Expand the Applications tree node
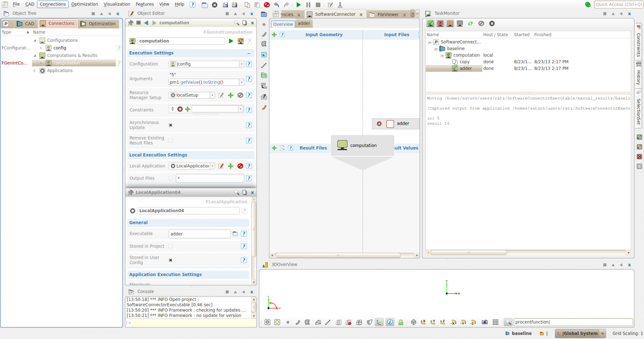Image resolution: width=644 pixels, height=339 pixels. 35,70
